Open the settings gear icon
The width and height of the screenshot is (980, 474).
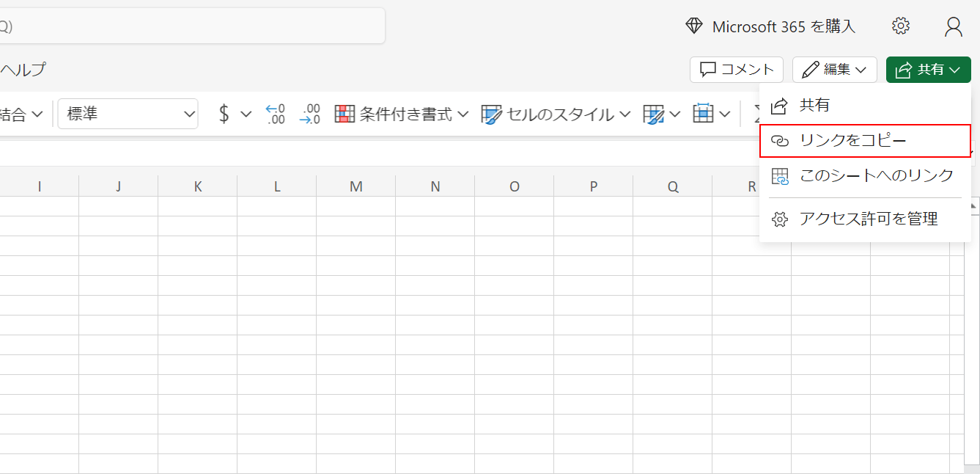(x=901, y=26)
